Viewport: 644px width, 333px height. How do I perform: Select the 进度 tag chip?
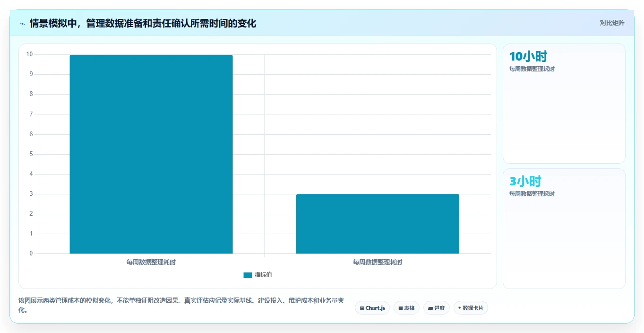tap(437, 308)
